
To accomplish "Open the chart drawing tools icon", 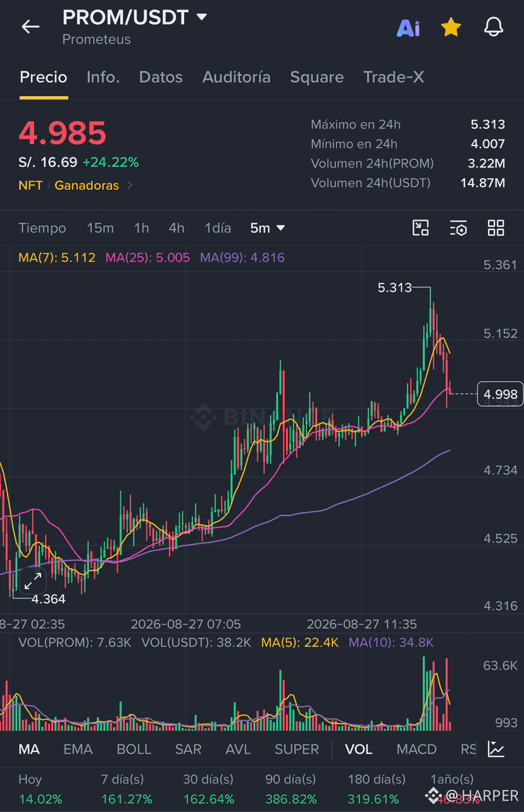I will coord(421,228).
